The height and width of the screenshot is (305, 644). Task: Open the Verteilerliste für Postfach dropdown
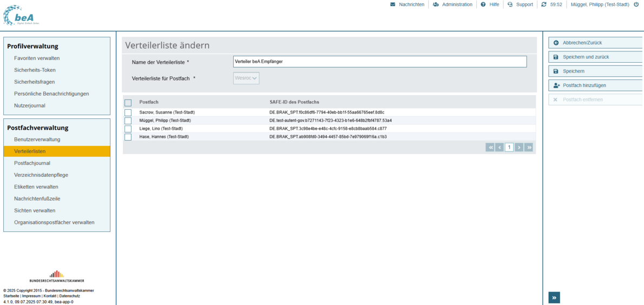point(246,78)
